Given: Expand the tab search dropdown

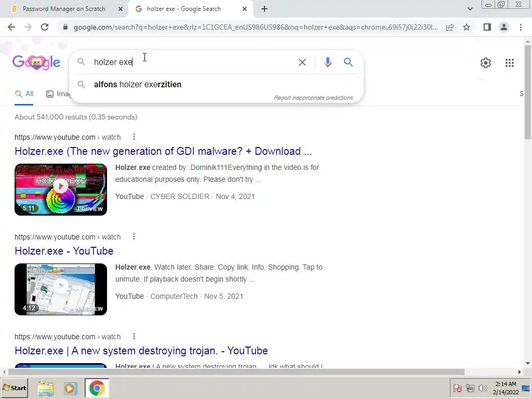Looking at the screenshot, I should (x=470, y=9).
